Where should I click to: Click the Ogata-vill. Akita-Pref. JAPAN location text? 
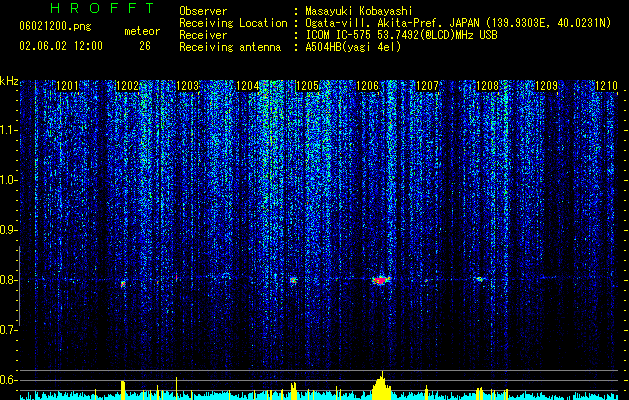[392, 23]
